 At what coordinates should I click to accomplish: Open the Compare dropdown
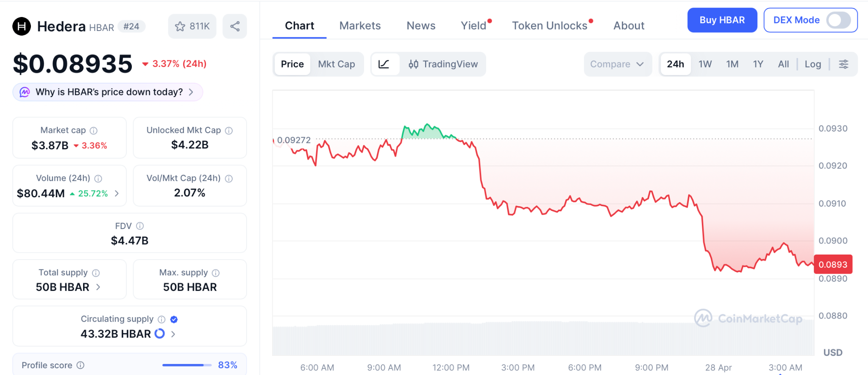(617, 64)
